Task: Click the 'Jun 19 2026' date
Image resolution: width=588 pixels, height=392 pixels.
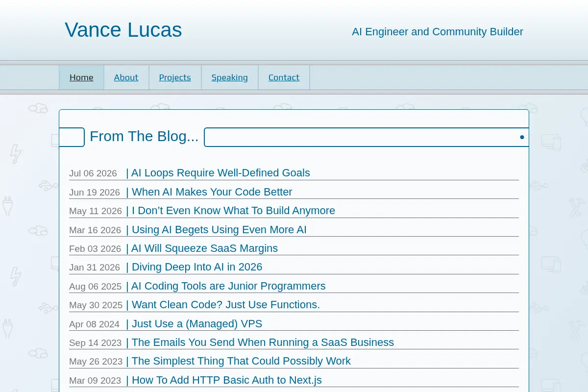Action: pyautogui.click(x=95, y=193)
